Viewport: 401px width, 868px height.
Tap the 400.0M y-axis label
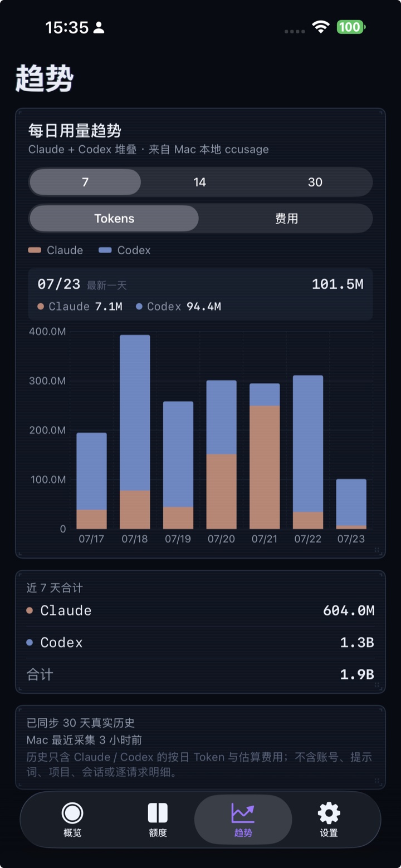click(x=47, y=332)
